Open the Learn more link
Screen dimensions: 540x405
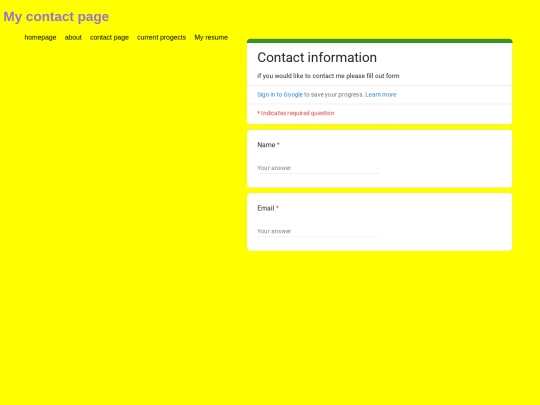tap(381, 94)
